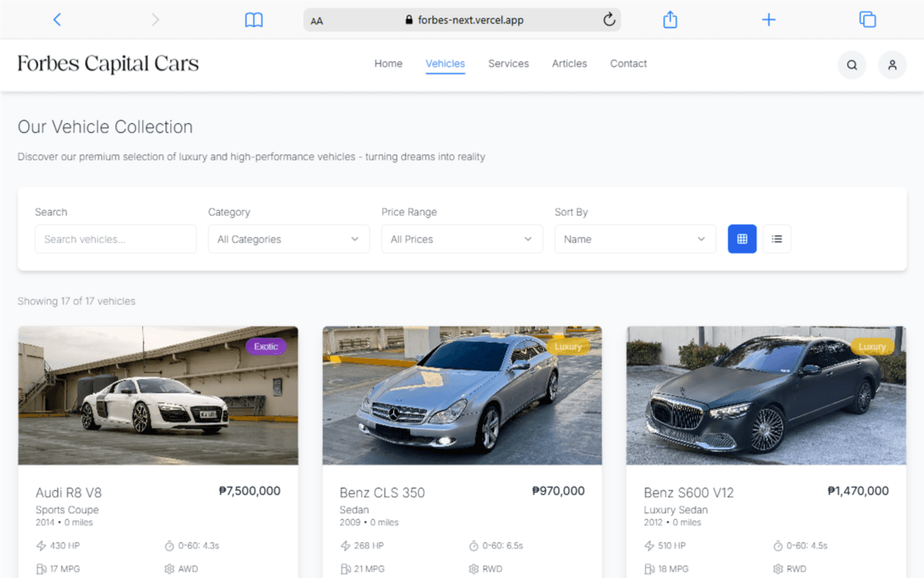The height and width of the screenshot is (578, 924).
Task: Click the browser forward arrow
Action: tap(155, 19)
